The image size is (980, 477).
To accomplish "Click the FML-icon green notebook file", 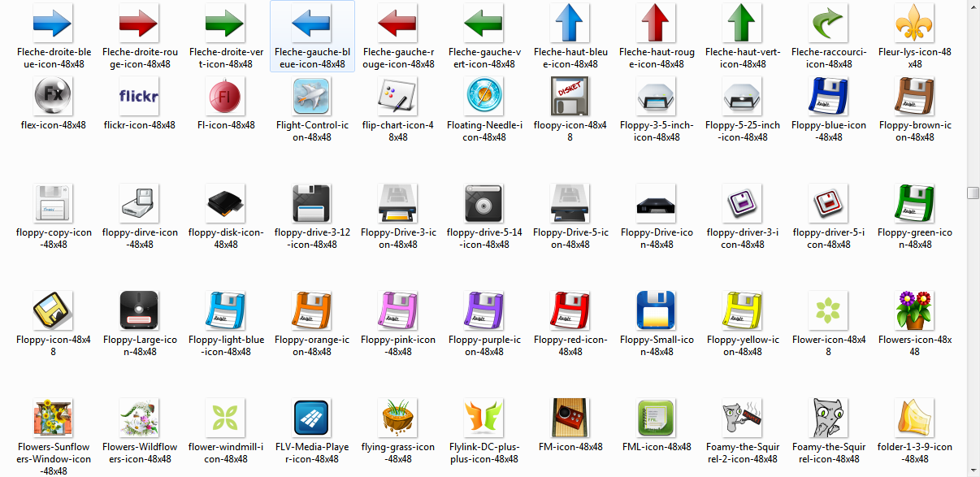I will click(657, 418).
